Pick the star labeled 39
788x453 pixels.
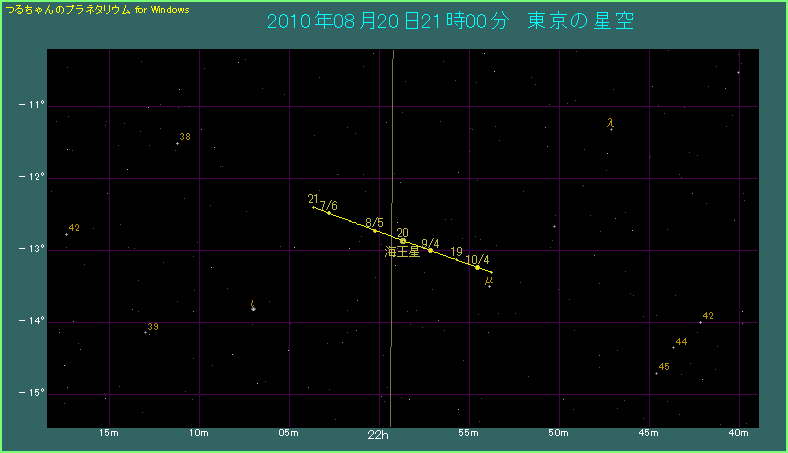(x=146, y=333)
